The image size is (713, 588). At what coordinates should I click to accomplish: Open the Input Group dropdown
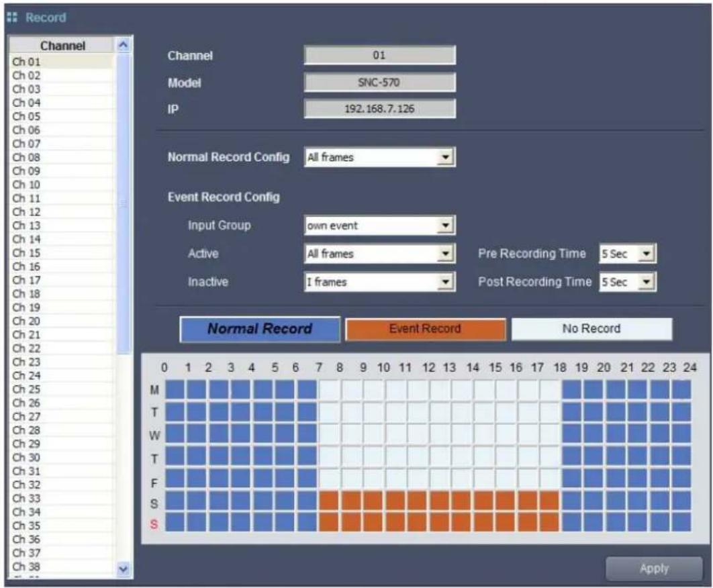coord(445,225)
